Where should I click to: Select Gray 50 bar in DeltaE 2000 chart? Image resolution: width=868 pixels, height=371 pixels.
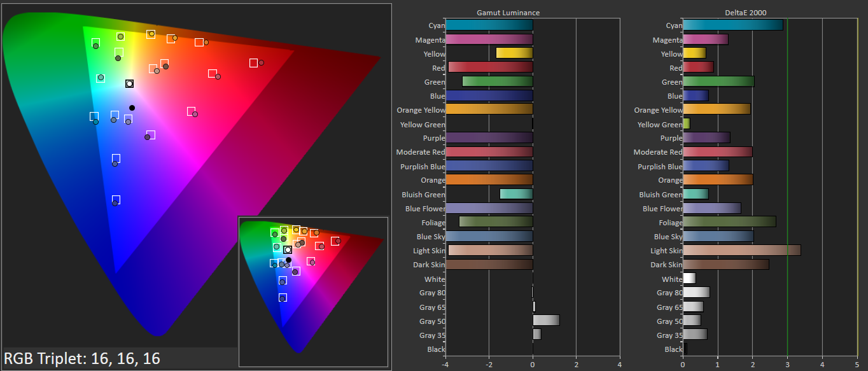pos(691,321)
